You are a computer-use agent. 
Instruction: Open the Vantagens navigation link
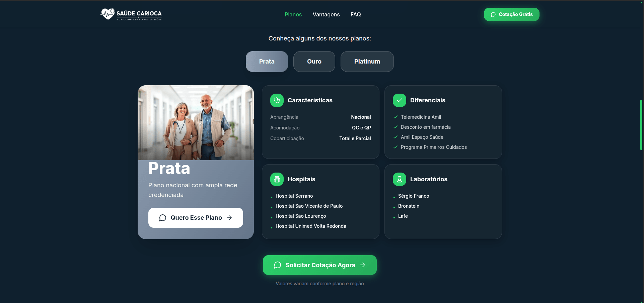pyautogui.click(x=326, y=14)
